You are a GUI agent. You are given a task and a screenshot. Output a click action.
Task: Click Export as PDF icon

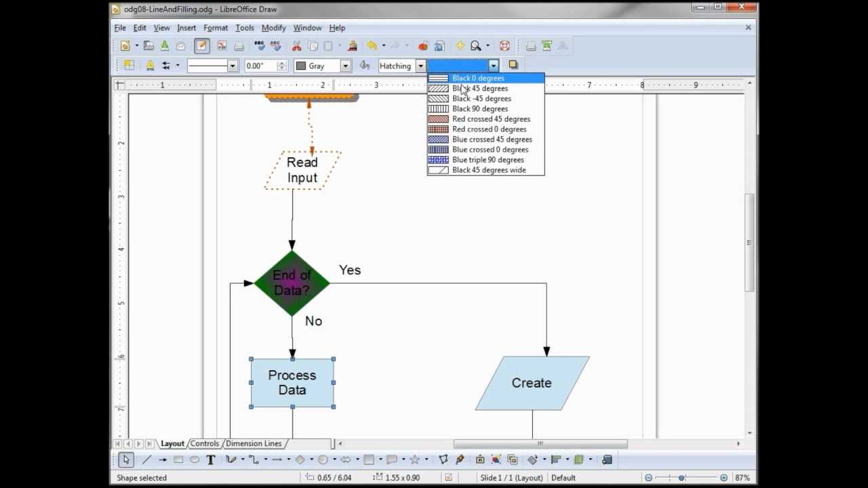pyautogui.click(x=222, y=46)
